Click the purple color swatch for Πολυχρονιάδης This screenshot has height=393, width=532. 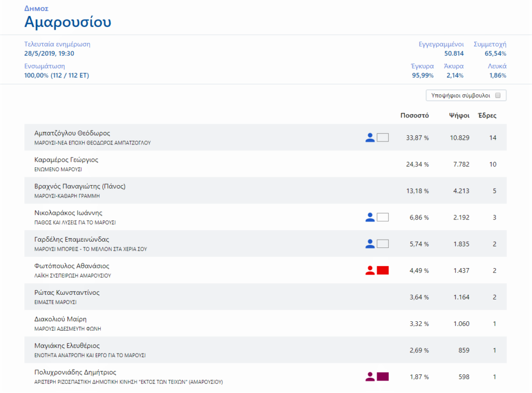(382, 377)
